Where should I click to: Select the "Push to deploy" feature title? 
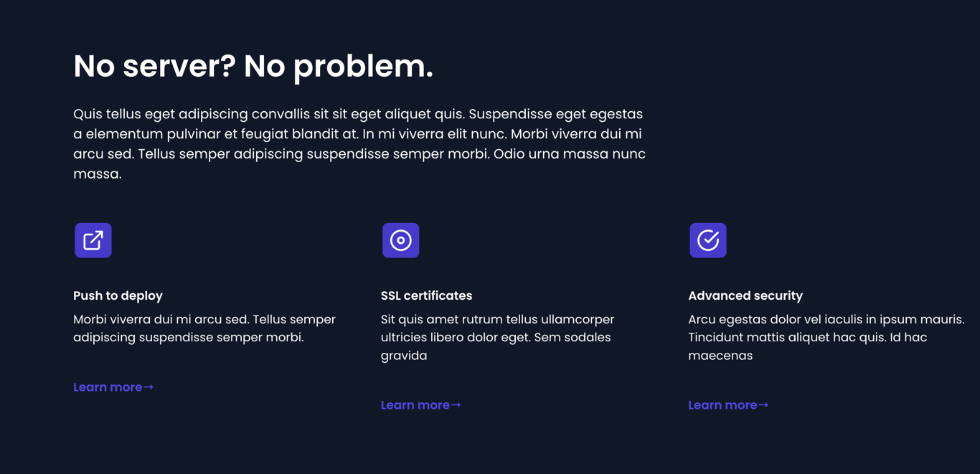tap(118, 295)
